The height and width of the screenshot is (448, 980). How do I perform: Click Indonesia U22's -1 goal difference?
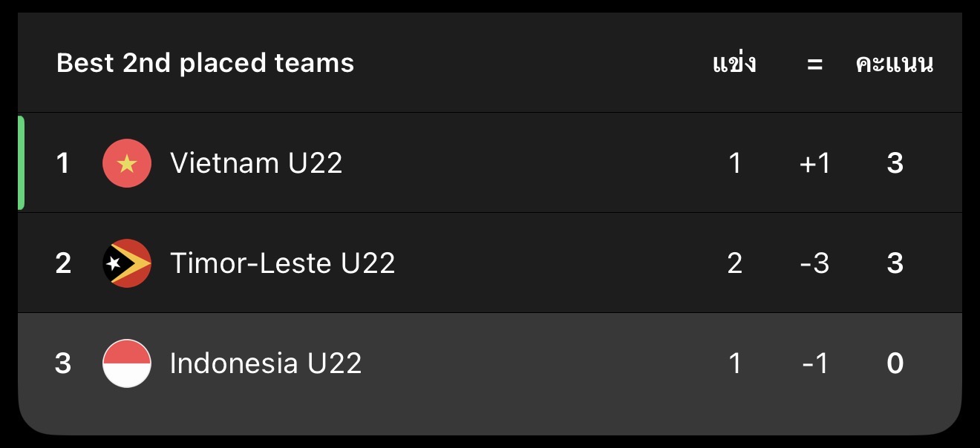[814, 363]
